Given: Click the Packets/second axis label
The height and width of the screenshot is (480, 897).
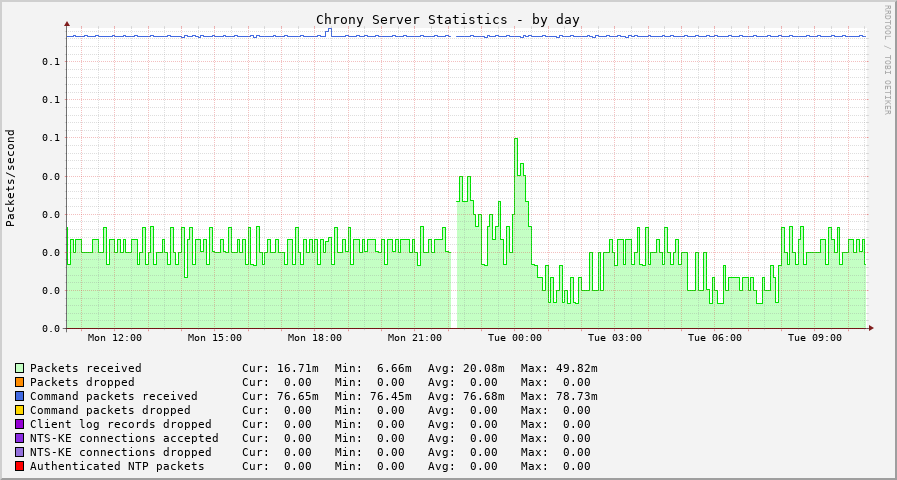Looking at the screenshot, I should (x=10, y=178).
